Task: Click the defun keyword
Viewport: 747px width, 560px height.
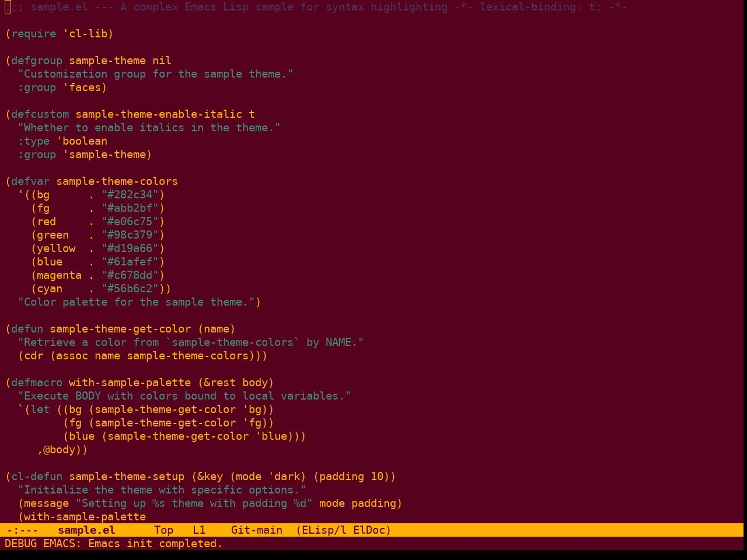Action: [x=27, y=329]
